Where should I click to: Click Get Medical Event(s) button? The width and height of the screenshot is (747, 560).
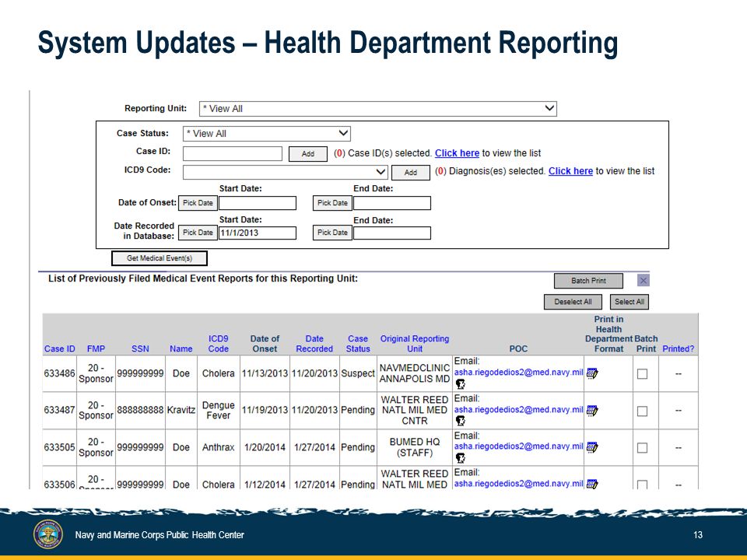159,258
